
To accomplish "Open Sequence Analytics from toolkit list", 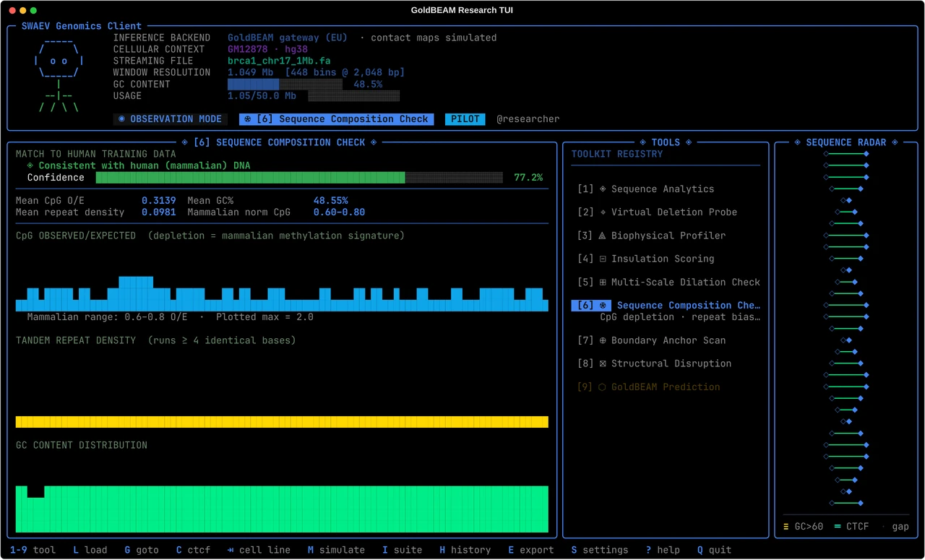I will click(645, 189).
